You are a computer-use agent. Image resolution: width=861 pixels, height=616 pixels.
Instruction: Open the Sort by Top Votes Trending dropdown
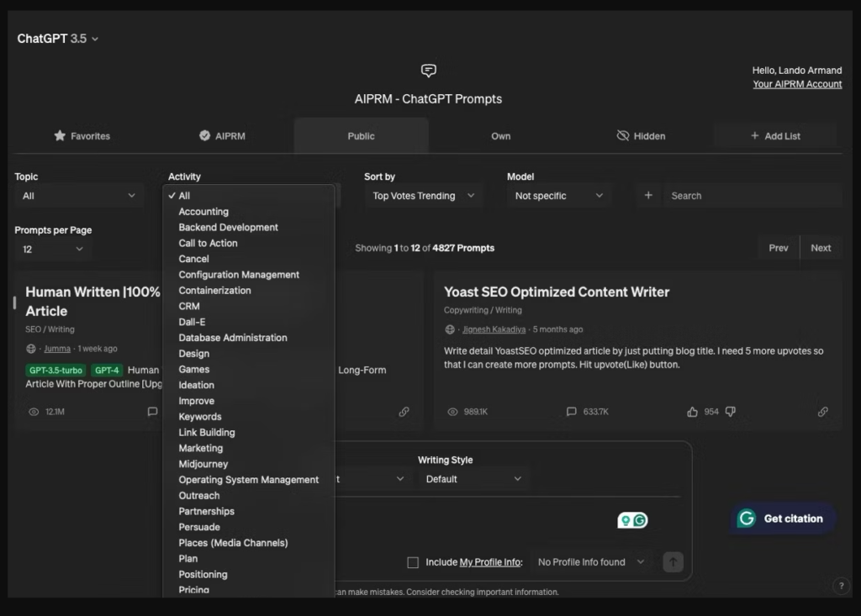[424, 196]
